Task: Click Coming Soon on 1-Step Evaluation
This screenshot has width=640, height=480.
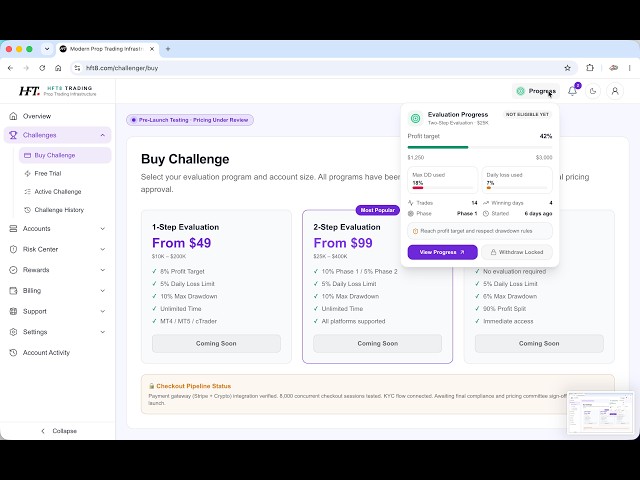Action: pos(216,344)
